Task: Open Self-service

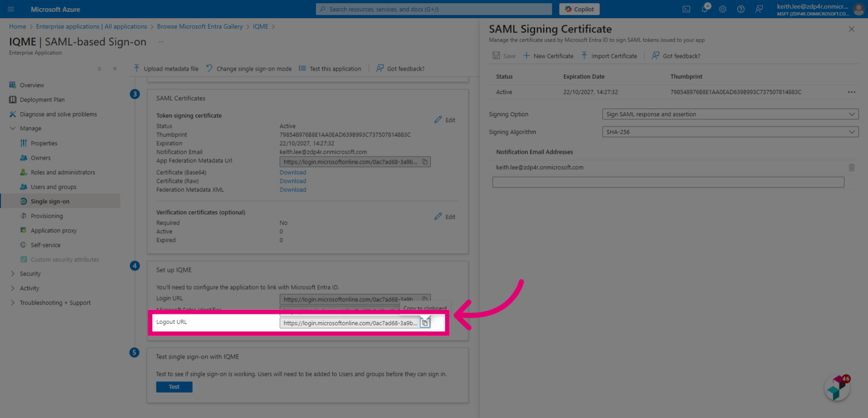Action: click(45, 245)
